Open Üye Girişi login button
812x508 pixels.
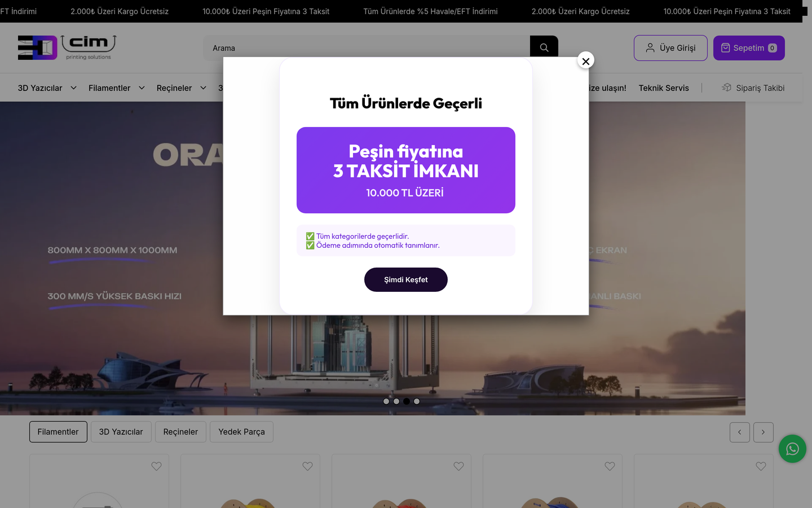click(670, 48)
